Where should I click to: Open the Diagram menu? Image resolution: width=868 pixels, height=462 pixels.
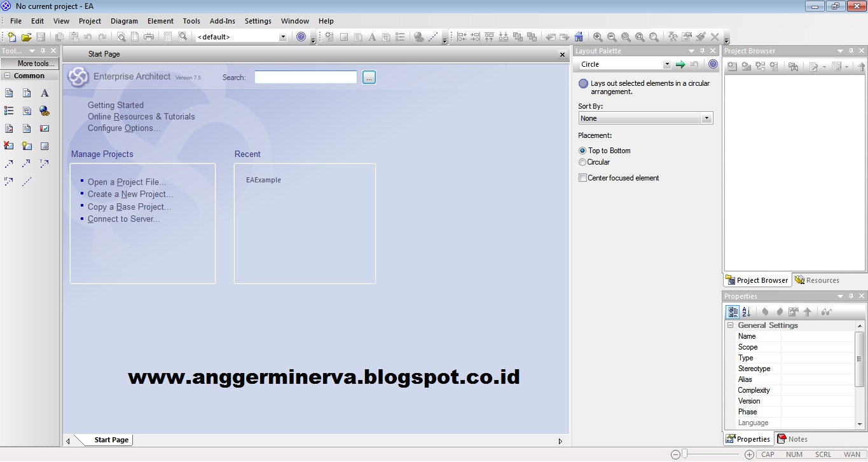[123, 21]
